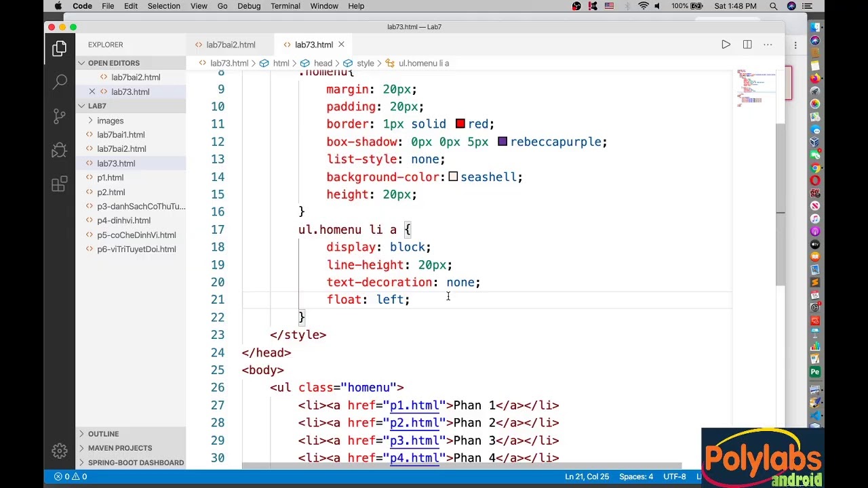Click the Run play icon in editor toolbar
The height and width of the screenshot is (488, 868).
[726, 45]
